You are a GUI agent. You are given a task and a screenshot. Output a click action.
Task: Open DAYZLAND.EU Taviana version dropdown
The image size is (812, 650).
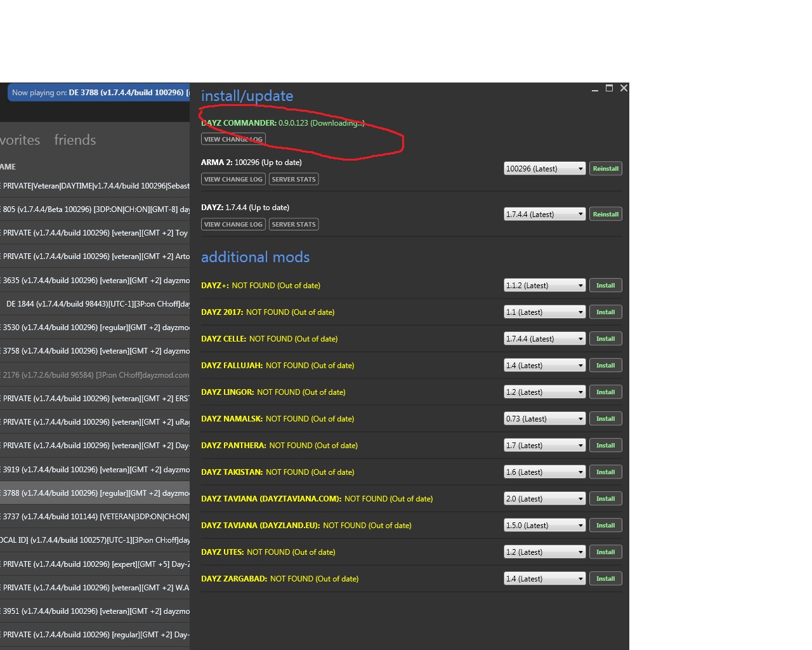pyautogui.click(x=545, y=525)
